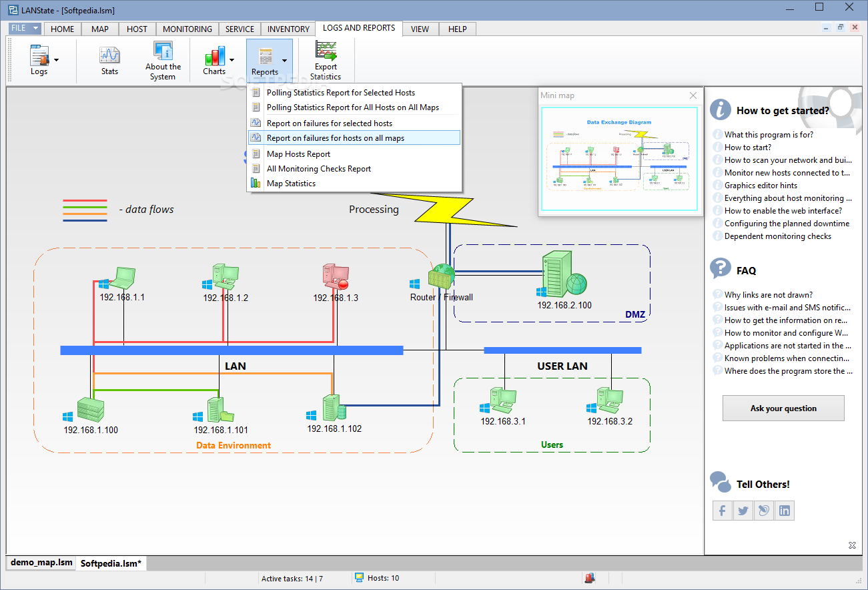Expand the Charts dropdown arrow
868x590 pixels.
(231, 60)
